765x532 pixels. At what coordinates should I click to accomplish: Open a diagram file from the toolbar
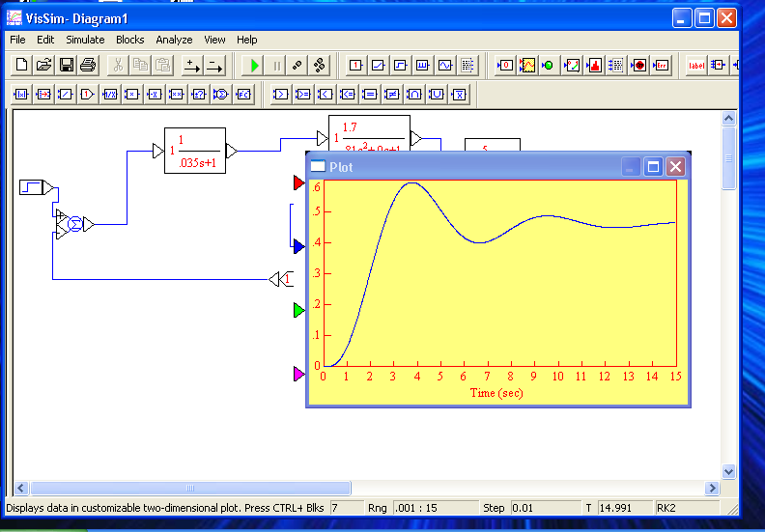click(43, 66)
